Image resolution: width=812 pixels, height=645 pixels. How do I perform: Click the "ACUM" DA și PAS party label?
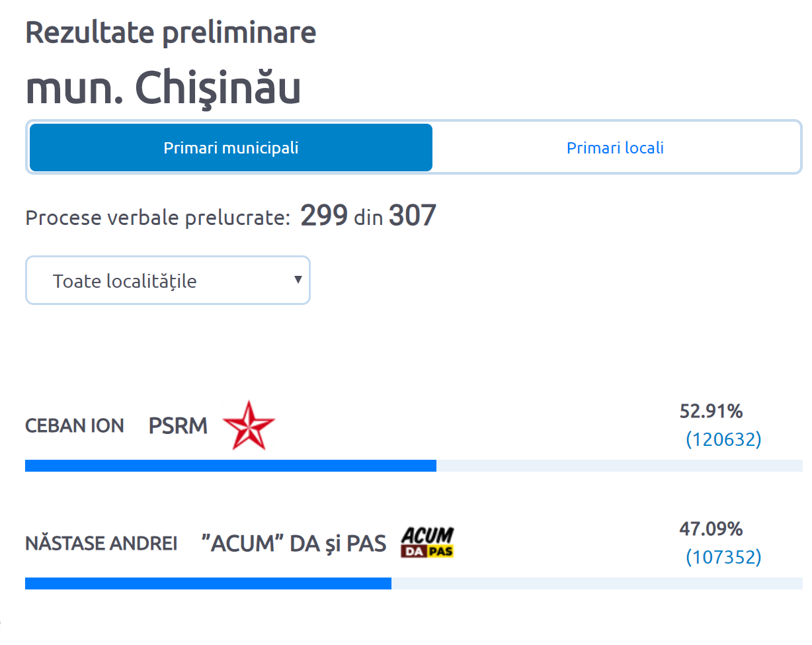pos(294,544)
